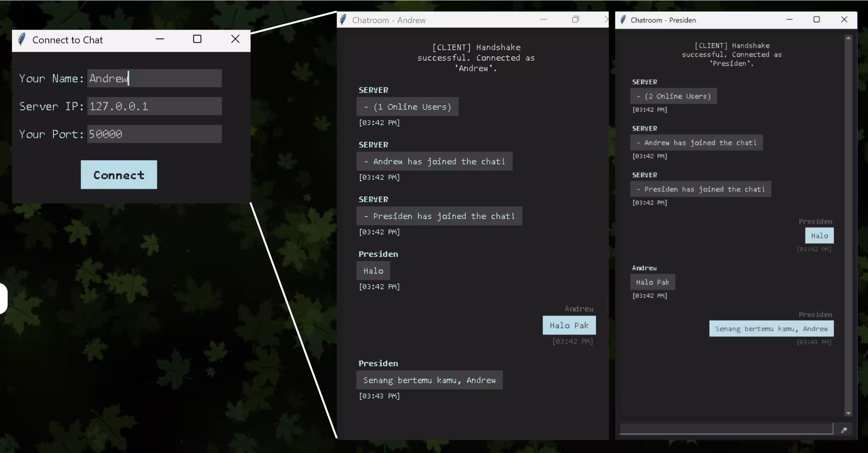Image resolution: width=868 pixels, height=453 pixels.
Task: Click the message input box in Presiden chatroom
Action: [x=725, y=429]
